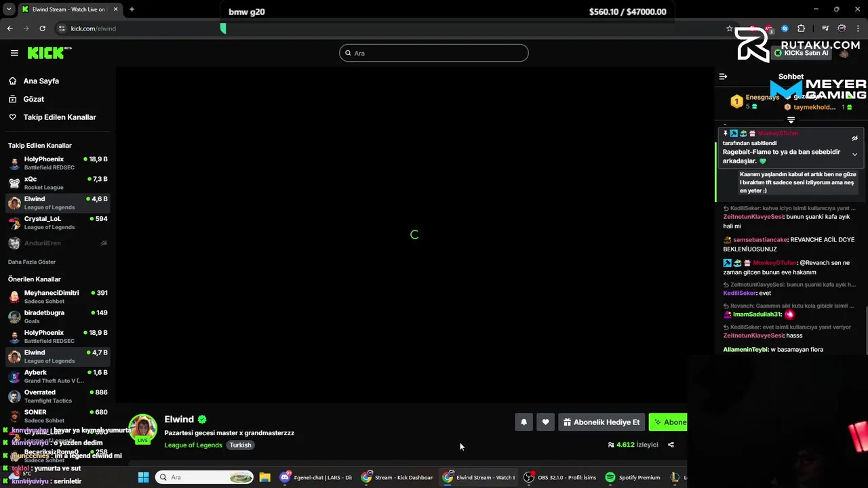
Task: Open File Explorer from taskbar
Action: click(x=265, y=477)
